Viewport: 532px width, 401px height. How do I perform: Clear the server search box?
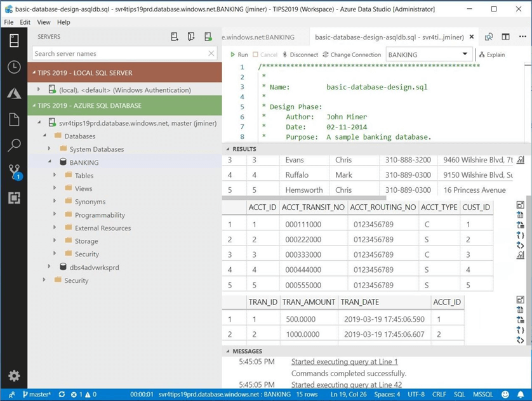211,53
